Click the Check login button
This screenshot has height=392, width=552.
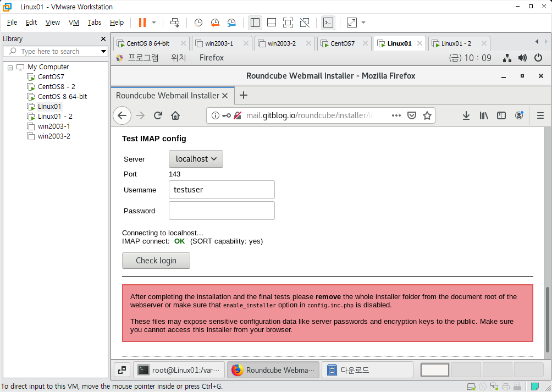(156, 261)
